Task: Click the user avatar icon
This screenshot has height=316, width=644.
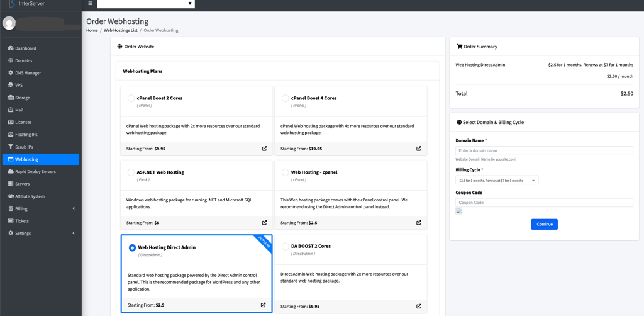Action: pyautogui.click(x=9, y=23)
